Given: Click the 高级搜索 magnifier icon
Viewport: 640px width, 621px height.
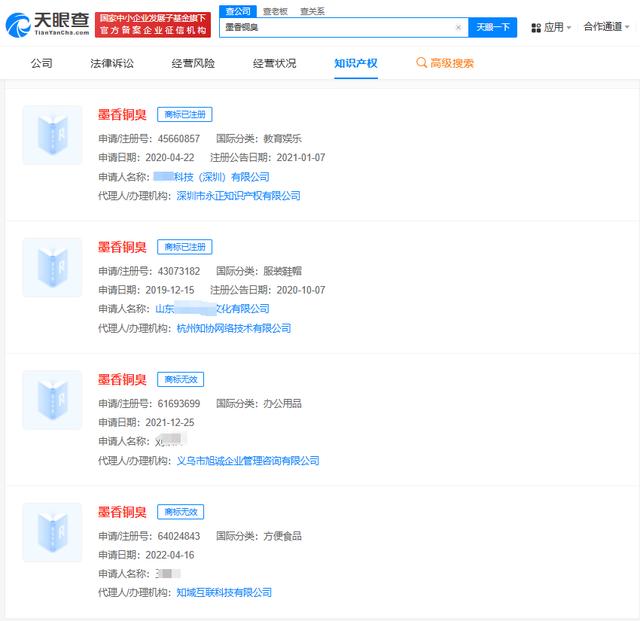Looking at the screenshot, I should coord(421,63).
